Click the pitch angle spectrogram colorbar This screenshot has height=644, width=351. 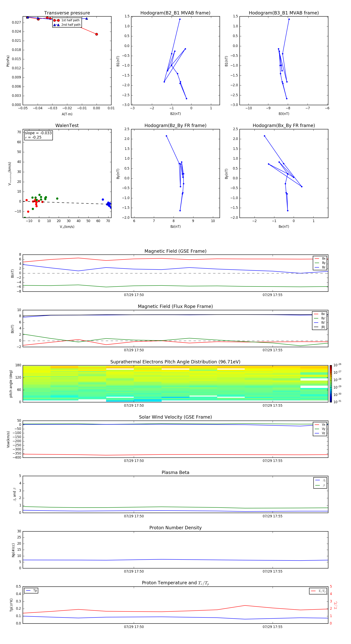(331, 384)
